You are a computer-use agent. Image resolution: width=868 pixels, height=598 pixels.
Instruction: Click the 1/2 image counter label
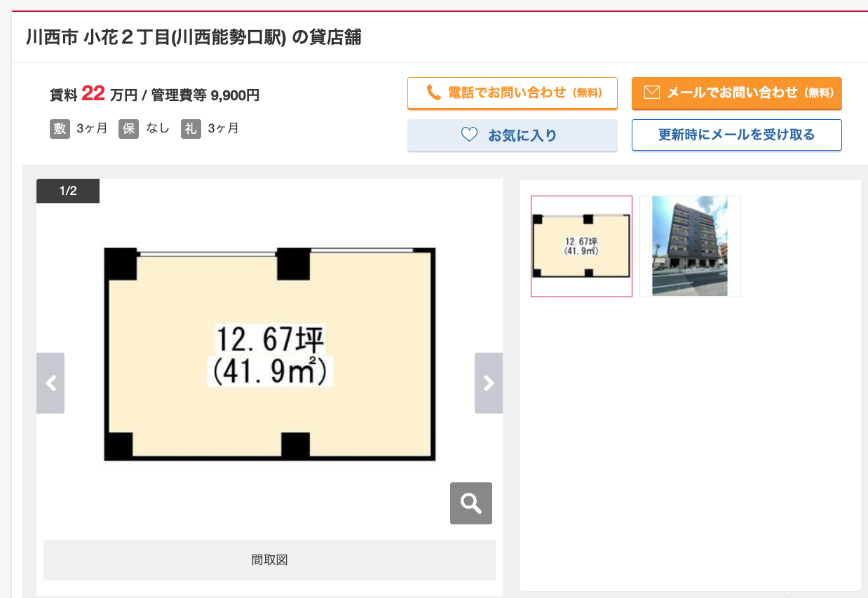point(68,191)
